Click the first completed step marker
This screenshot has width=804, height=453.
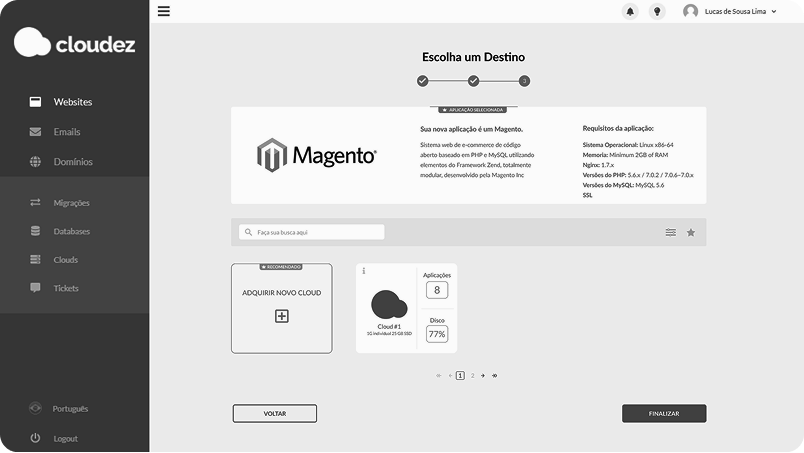click(x=423, y=81)
